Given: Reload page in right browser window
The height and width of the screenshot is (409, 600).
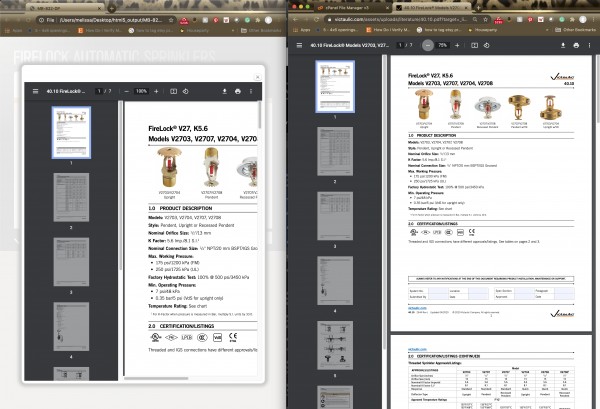Looking at the screenshot, I should click(x=316, y=19).
